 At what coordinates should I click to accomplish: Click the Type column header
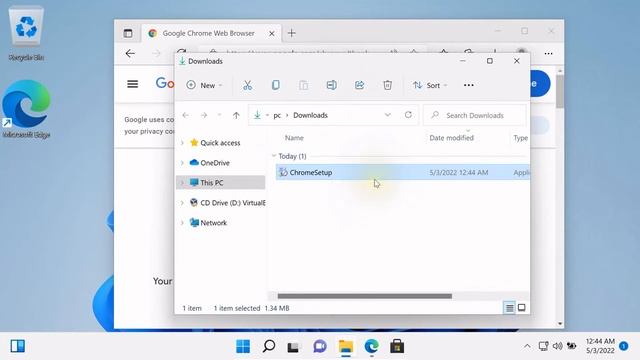coord(520,138)
